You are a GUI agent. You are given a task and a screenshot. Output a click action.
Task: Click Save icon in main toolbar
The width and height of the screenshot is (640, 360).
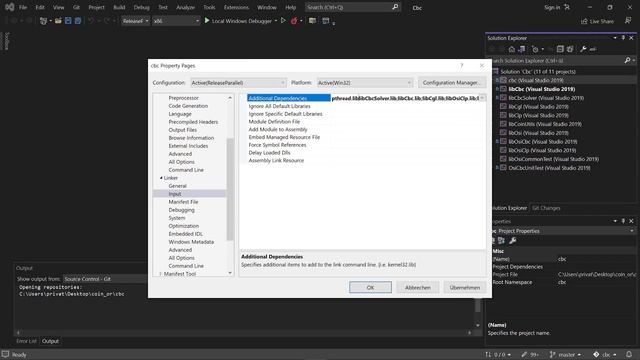coord(68,21)
